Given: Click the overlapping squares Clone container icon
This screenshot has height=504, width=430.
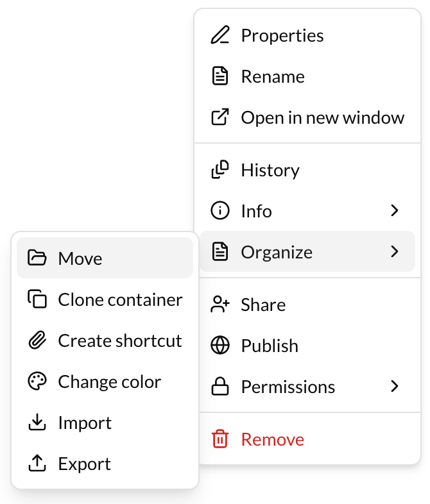Looking at the screenshot, I should [x=37, y=299].
